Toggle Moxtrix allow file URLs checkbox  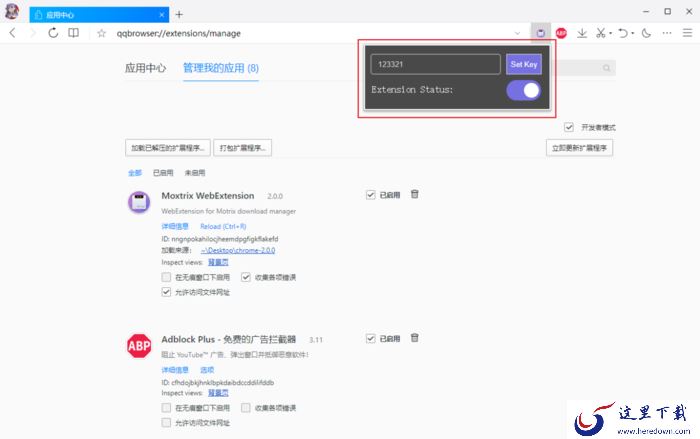pyautogui.click(x=166, y=292)
